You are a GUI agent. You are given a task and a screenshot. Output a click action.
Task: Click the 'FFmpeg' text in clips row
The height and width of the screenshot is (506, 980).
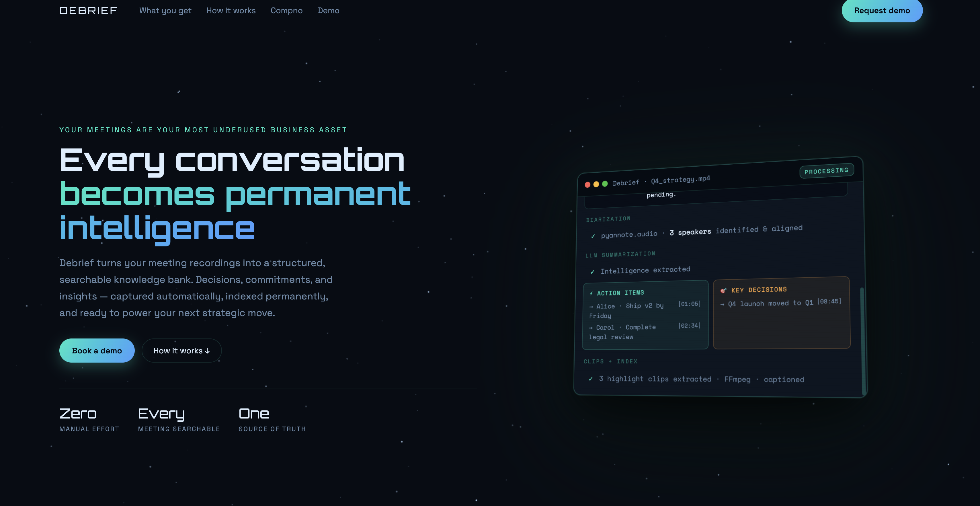737,379
